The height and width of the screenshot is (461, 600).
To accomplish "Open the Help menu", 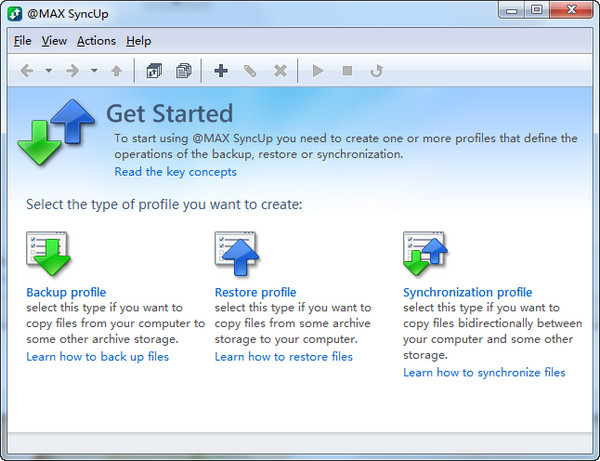I will pyautogui.click(x=139, y=41).
